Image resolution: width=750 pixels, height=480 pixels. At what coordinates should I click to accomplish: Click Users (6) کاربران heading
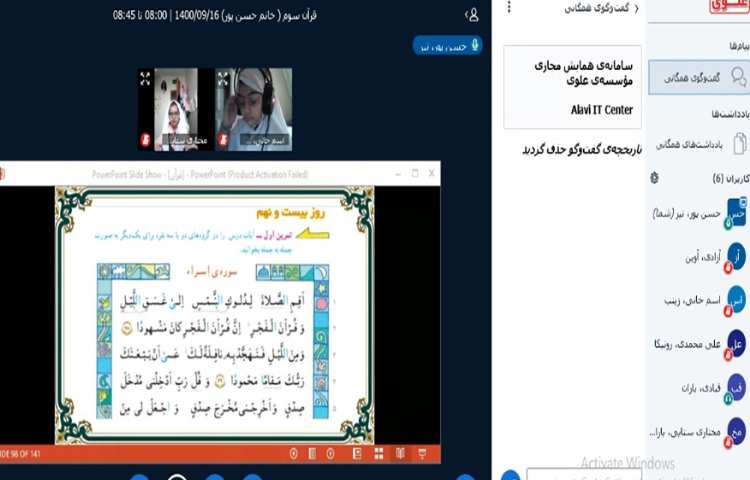tap(730, 178)
